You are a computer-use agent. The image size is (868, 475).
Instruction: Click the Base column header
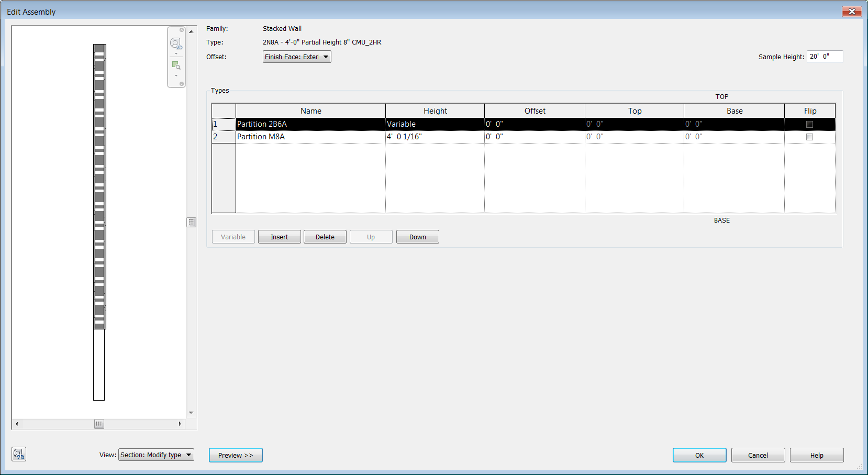pos(734,111)
